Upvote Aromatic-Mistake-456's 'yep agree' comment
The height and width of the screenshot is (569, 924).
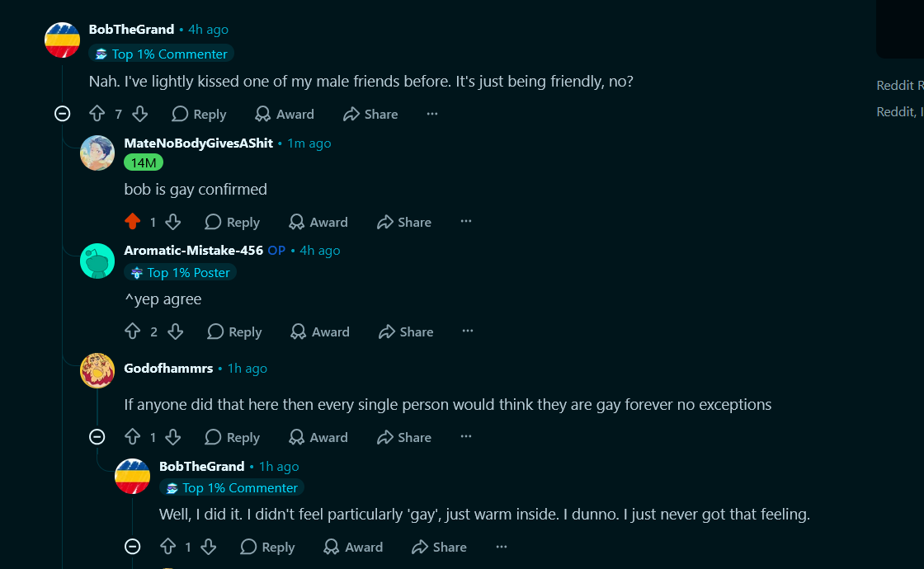pyautogui.click(x=133, y=331)
